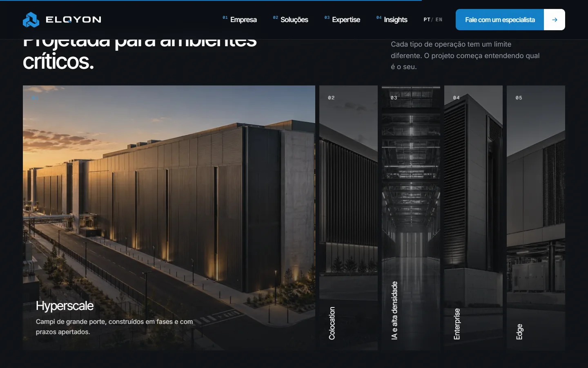Expand the Enterprise panel
The image size is (588, 368).
pos(473,218)
